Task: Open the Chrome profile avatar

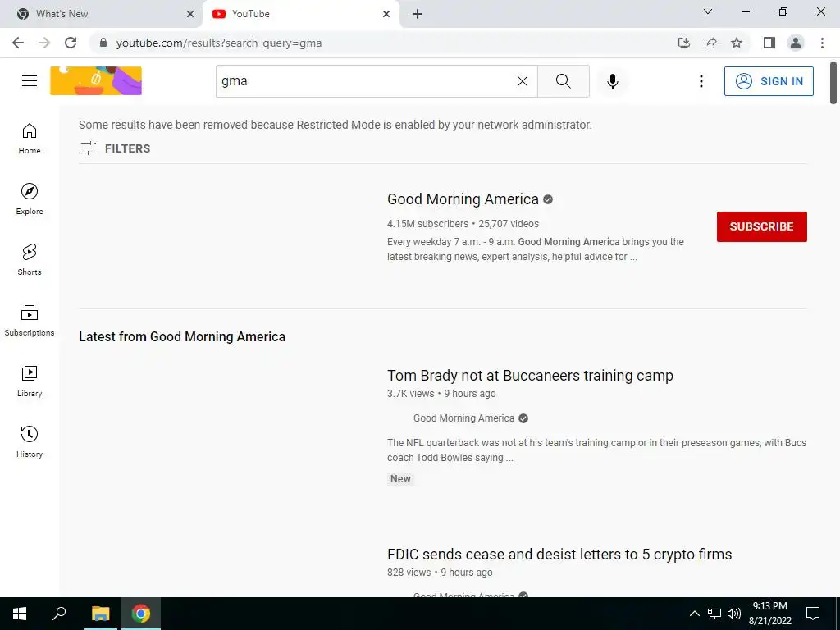Action: [x=796, y=43]
